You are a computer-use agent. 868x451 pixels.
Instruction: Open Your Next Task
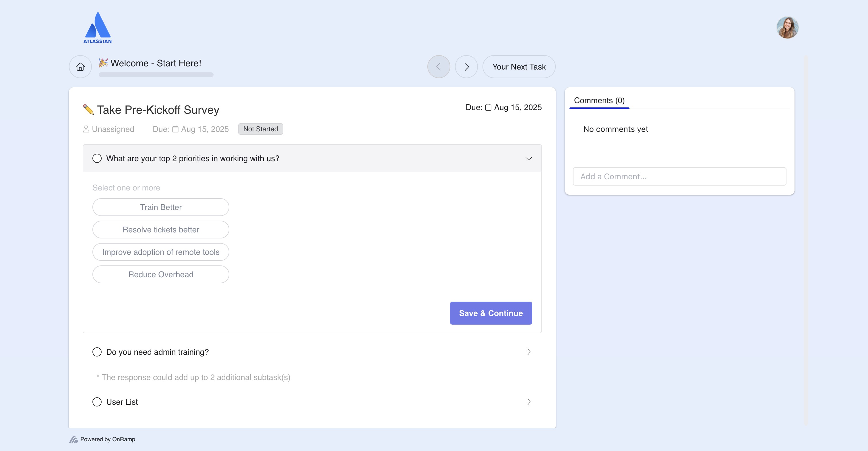coord(519,67)
